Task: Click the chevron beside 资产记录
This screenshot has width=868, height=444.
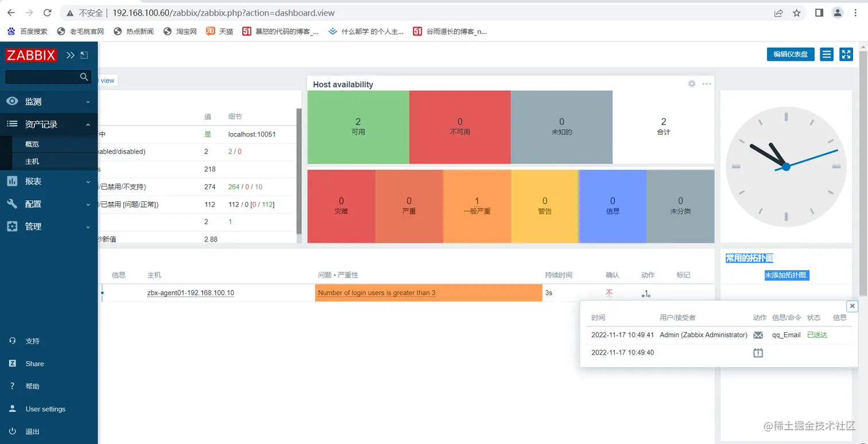Action: pos(88,124)
